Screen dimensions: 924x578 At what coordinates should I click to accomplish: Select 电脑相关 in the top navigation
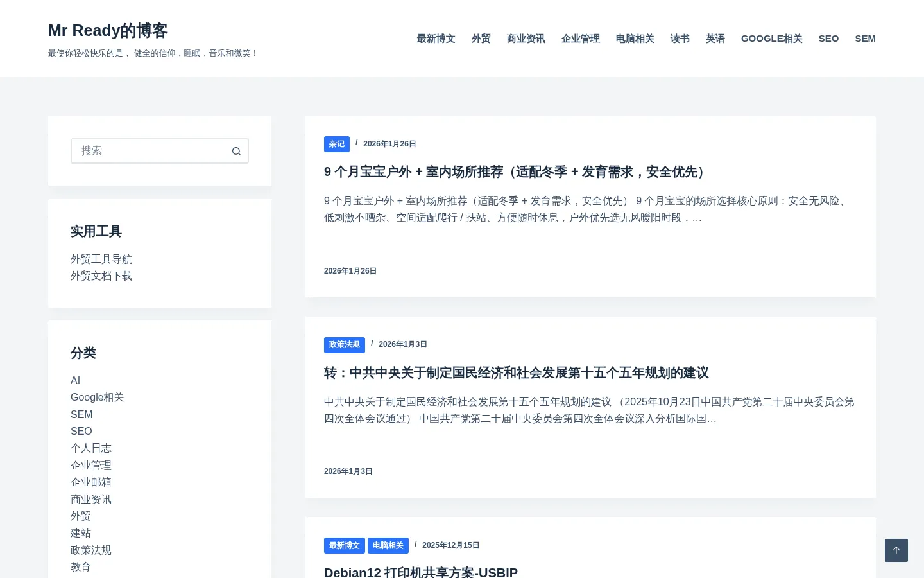[x=635, y=39]
